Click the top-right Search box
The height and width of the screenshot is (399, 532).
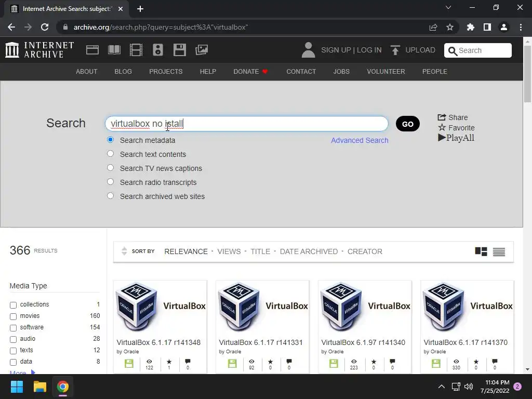coord(478,50)
